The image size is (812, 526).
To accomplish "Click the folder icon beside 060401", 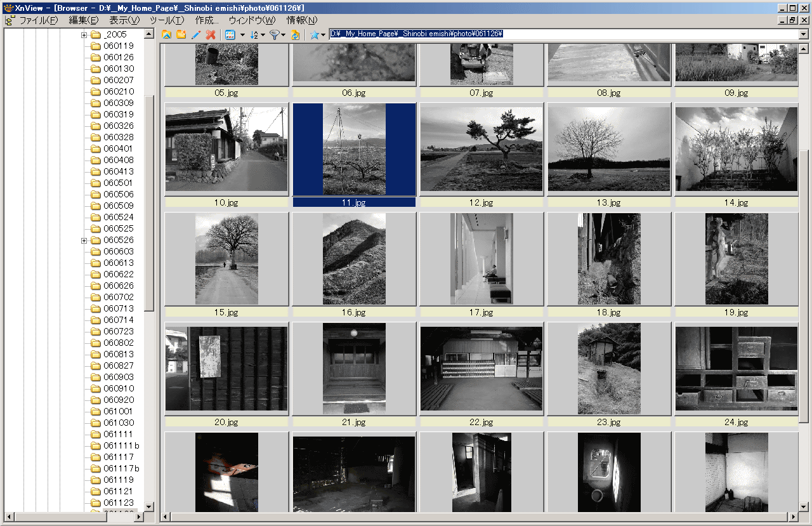I will (x=96, y=148).
